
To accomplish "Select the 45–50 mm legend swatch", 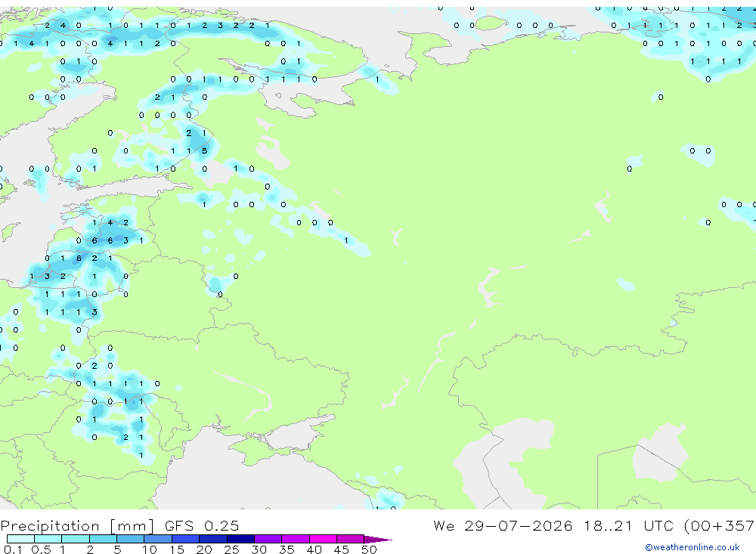I will (x=351, y=539).
